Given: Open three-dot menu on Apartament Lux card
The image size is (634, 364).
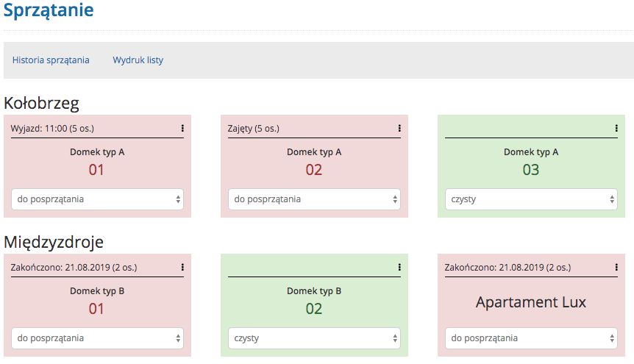Looking at the screenshot, I should coord(616,268).
